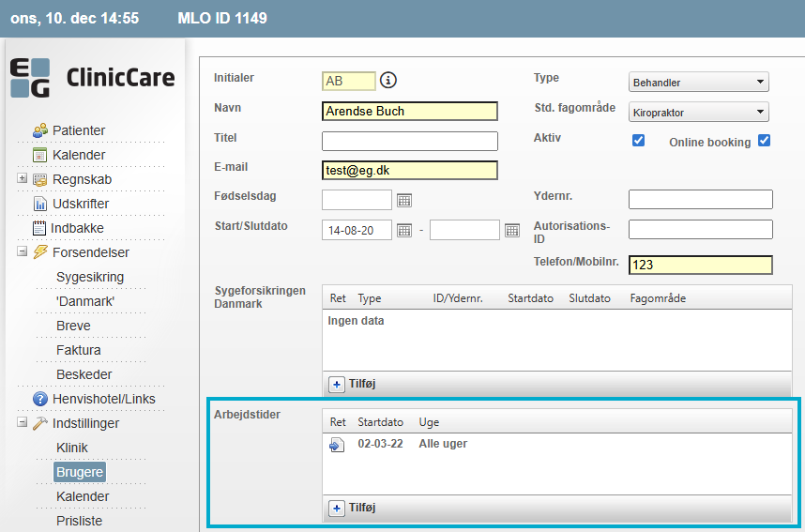Toggle the Online booking checkbox
Image resolution: width=805 pixels, height=532 pixels.
point(764,141)
